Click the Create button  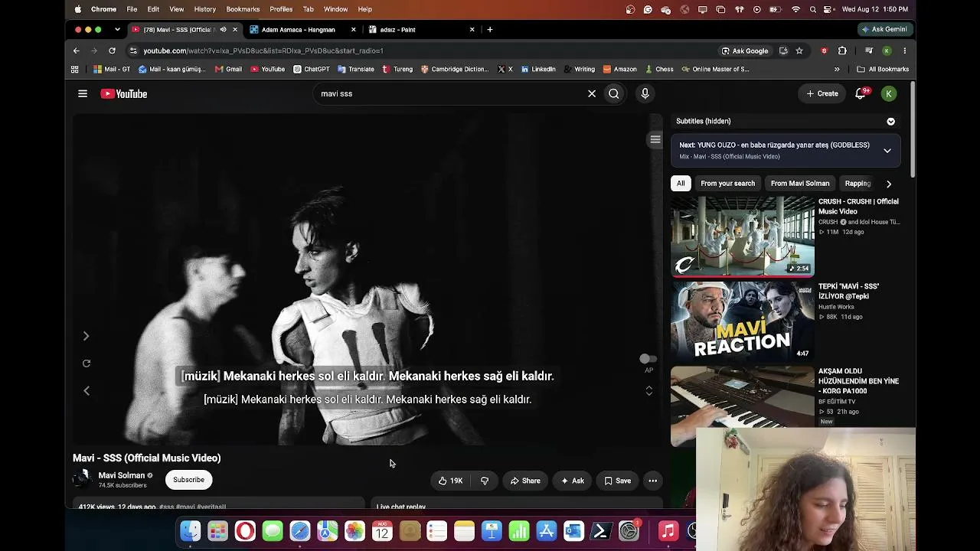[822, 93]
